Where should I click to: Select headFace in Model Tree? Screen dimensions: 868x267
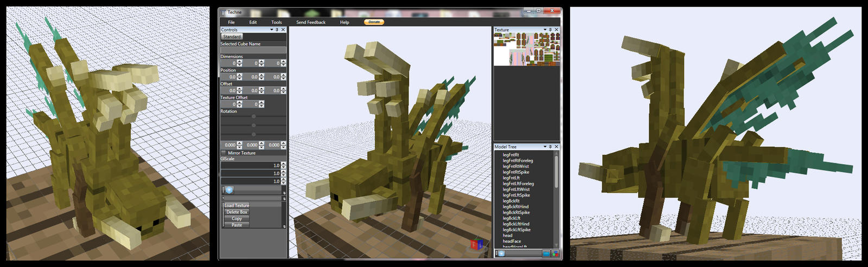(x=512, y=241)
